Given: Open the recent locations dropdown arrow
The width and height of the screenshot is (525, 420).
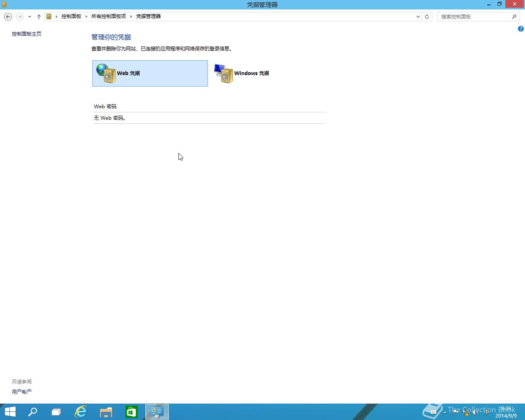Looking at the screenshot, I should point(30,17).
